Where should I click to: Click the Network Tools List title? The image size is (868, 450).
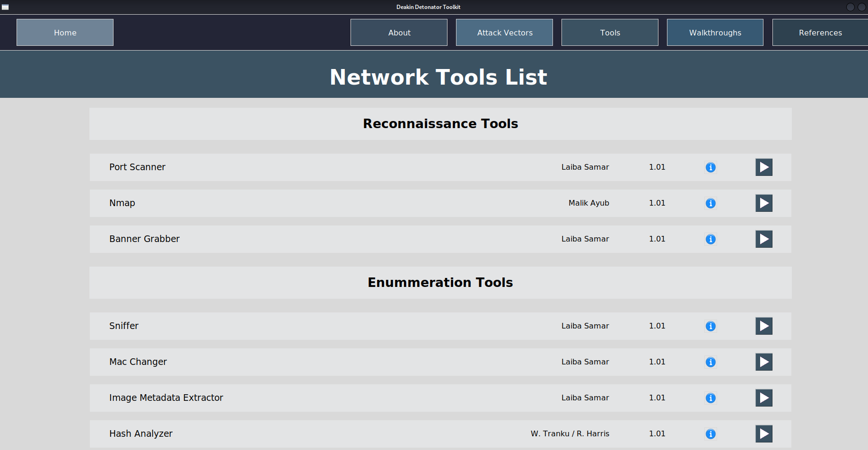click(438, 77)
